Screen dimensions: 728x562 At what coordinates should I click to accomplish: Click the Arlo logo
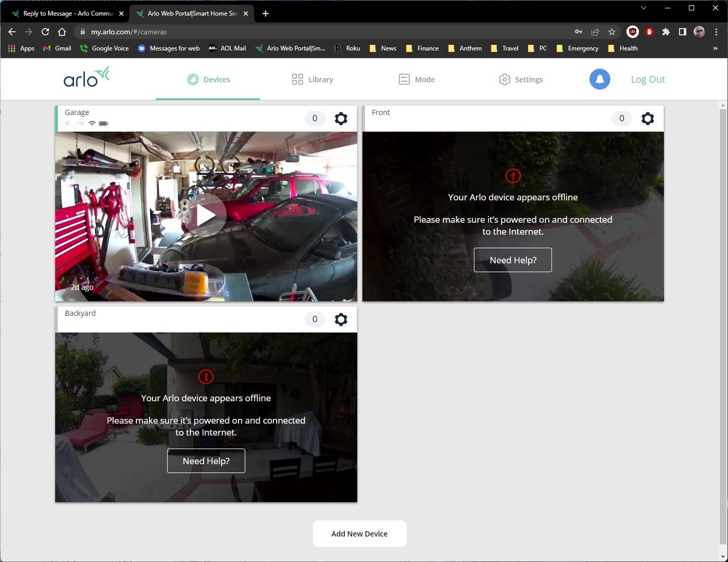86,76
